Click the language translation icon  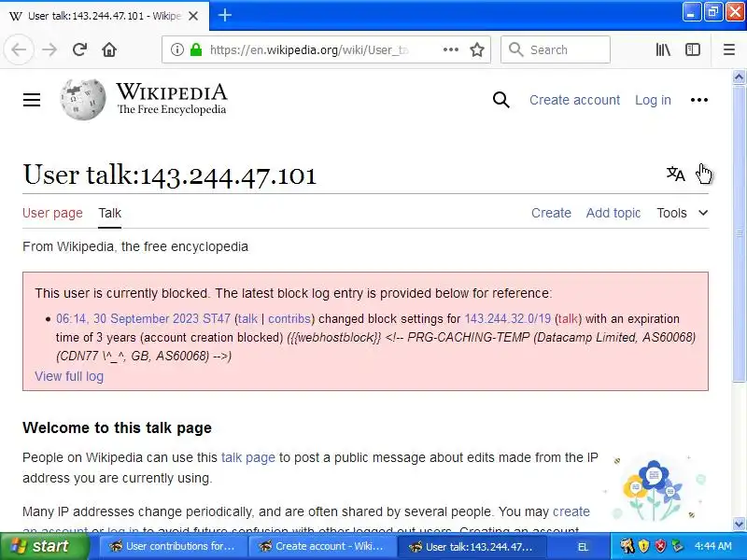(675, 174)
